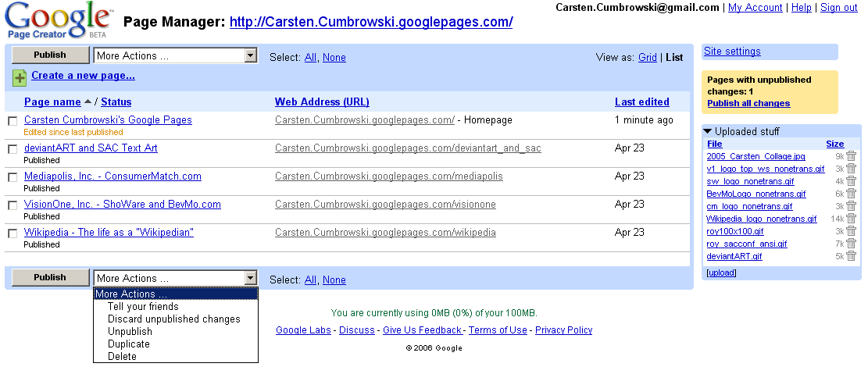Remove deviantART.gif using trash icon

851,256
